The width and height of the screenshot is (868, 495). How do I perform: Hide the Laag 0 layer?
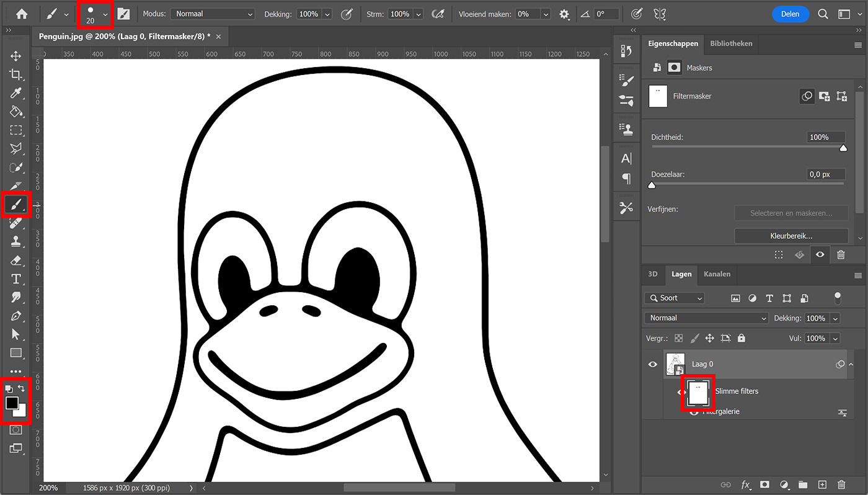pyautogui.click(x=652, y=364)
